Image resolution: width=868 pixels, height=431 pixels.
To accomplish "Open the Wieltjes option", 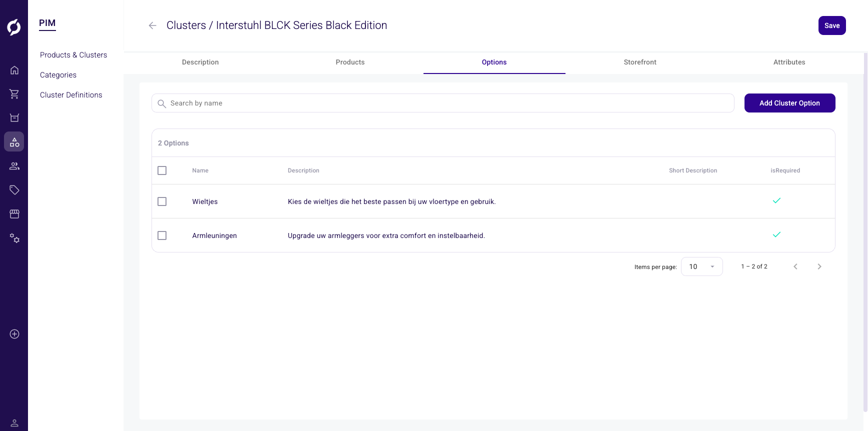I will (205, 201).
